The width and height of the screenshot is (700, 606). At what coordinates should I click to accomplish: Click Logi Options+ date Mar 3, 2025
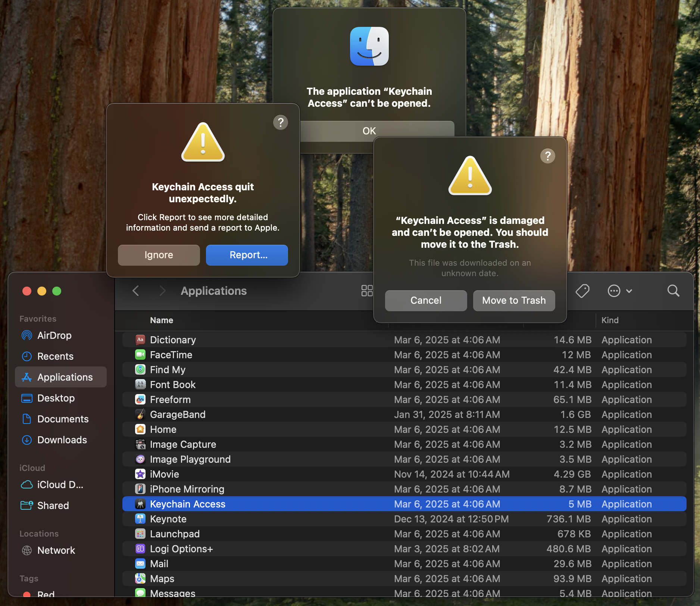click(x=447, y=549)
